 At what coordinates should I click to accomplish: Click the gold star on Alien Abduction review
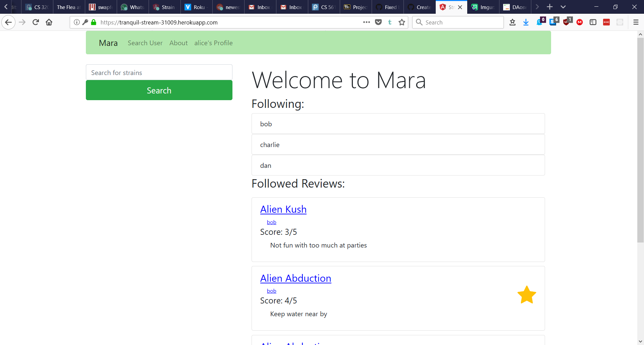pos(527,295)
